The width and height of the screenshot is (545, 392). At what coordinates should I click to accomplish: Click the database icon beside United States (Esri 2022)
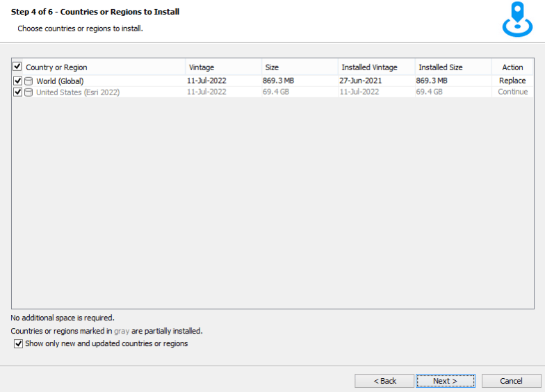[29, 92]
